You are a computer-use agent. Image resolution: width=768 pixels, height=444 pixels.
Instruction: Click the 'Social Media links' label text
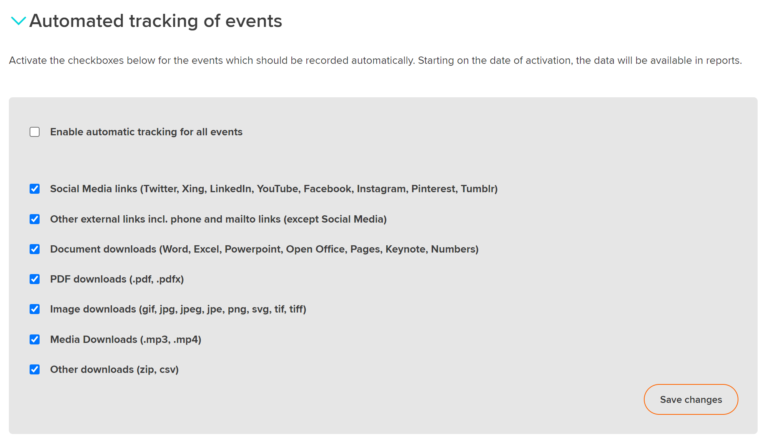(274, 189)
